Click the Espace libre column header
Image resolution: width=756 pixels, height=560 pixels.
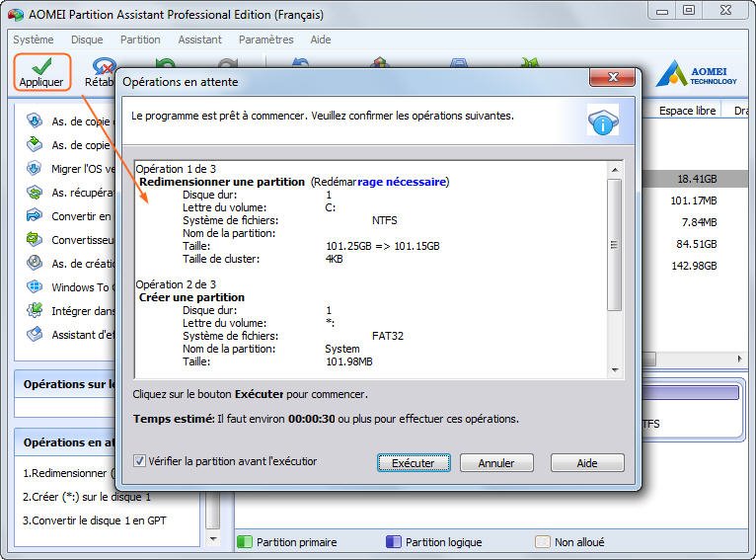pyautogui.click(x=687, y=111)
